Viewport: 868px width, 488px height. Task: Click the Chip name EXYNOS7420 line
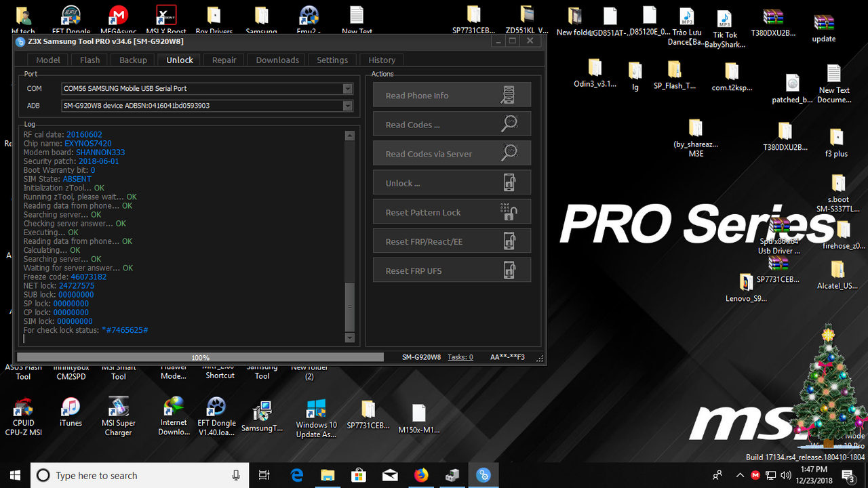67,144
